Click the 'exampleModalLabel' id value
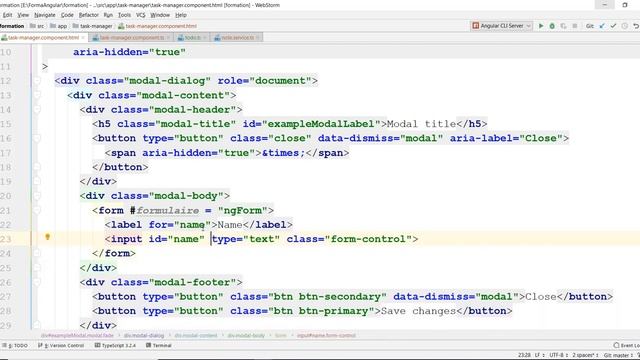The height and width of the screenshot is (360, 640). pos(321,124)
